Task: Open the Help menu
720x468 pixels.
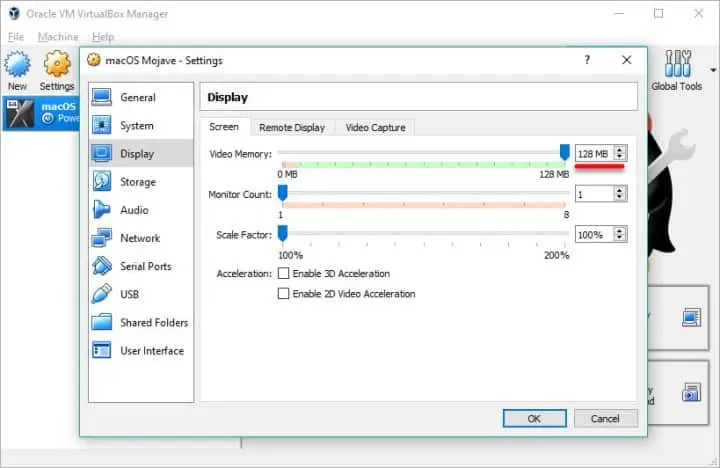Action: point(103,37)
